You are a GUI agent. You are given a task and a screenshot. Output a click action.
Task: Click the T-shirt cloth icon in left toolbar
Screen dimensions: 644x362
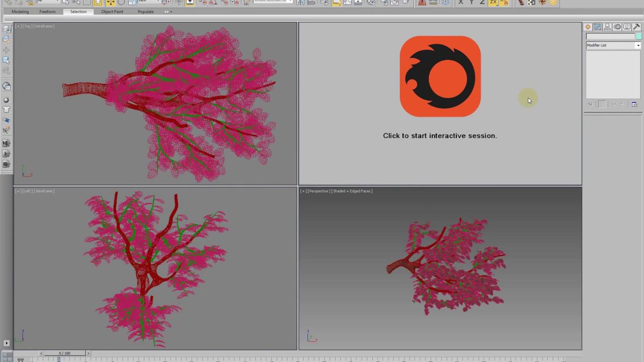[7, 110]
